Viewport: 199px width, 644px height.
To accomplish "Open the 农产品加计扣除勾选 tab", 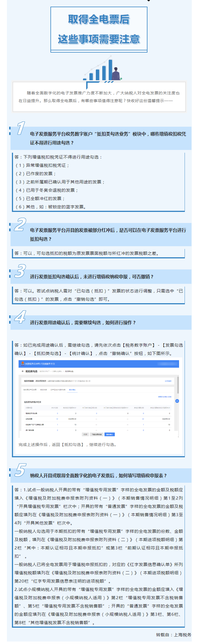I will [58, 390].
